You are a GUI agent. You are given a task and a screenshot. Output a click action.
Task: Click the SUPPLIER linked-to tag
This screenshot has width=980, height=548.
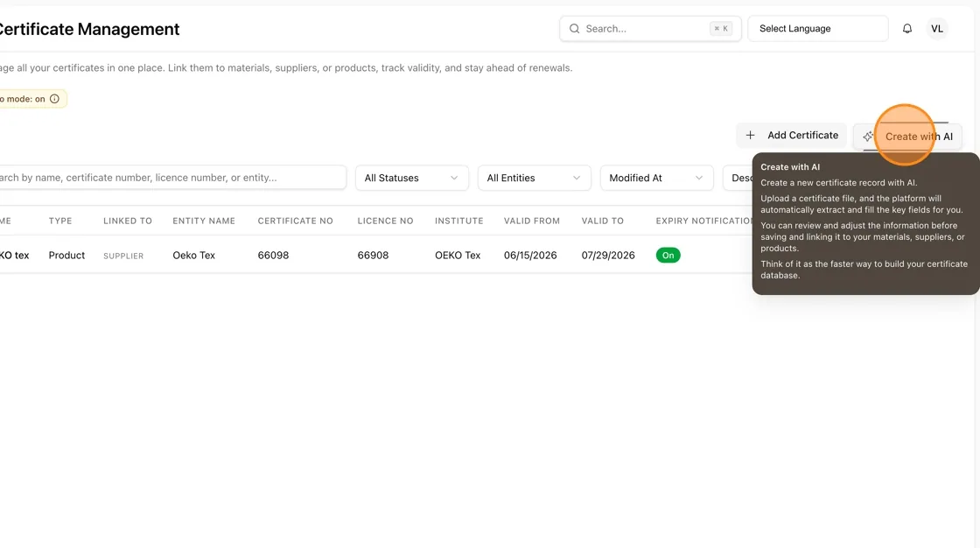click(123, 256)
